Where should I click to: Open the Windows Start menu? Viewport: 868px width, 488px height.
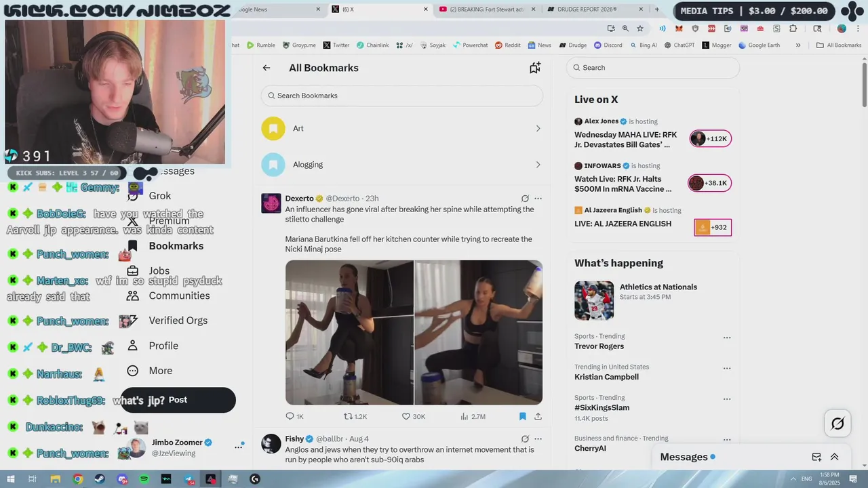(x=11, y=479)
